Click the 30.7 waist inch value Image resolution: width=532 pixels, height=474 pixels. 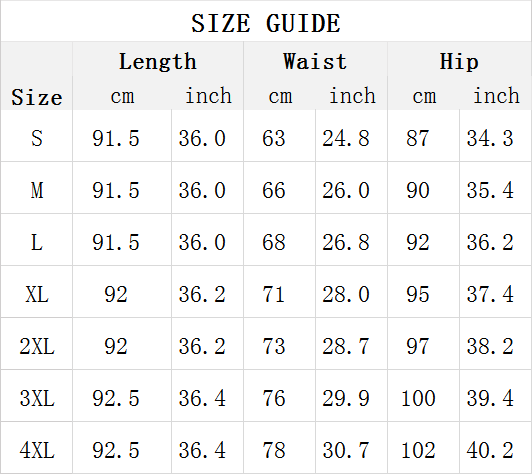(346, 451)
